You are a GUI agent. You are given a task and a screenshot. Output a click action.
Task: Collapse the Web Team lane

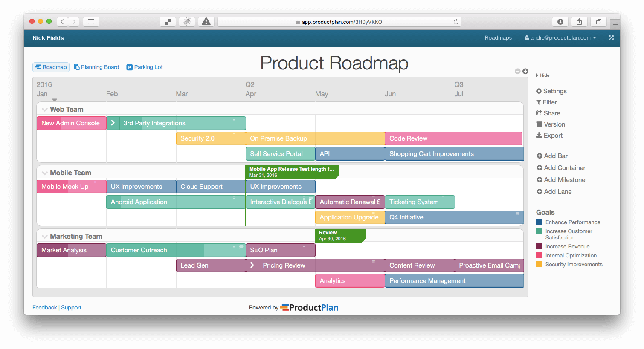(x=45, y=109)
